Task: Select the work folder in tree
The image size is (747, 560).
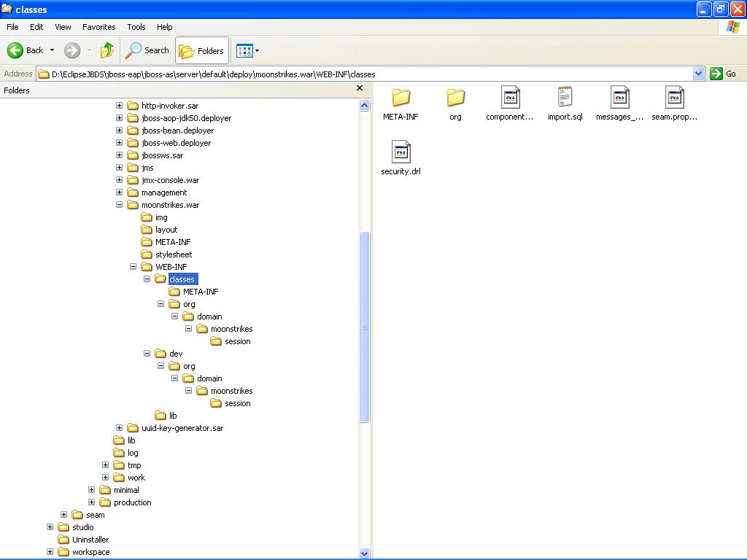Action: click(x=136, y=477)
